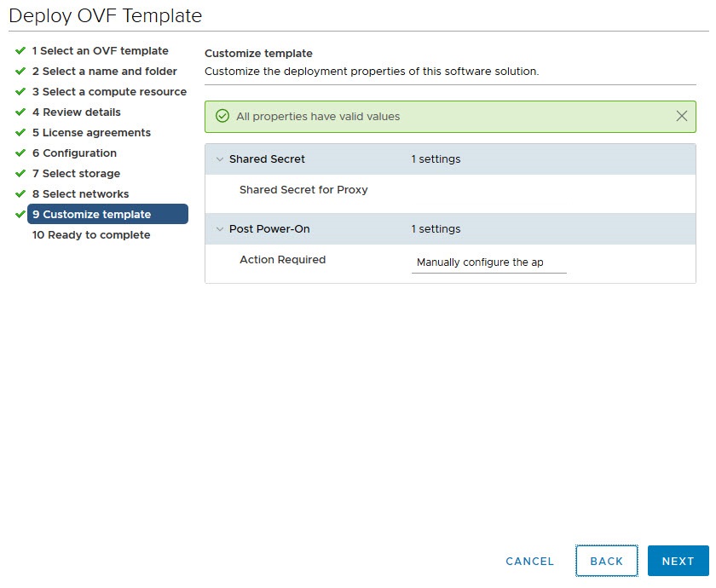The image size is (716, 588).
Task: Go to step 1 Select an OVF template
Action: (x=100, y=51)
